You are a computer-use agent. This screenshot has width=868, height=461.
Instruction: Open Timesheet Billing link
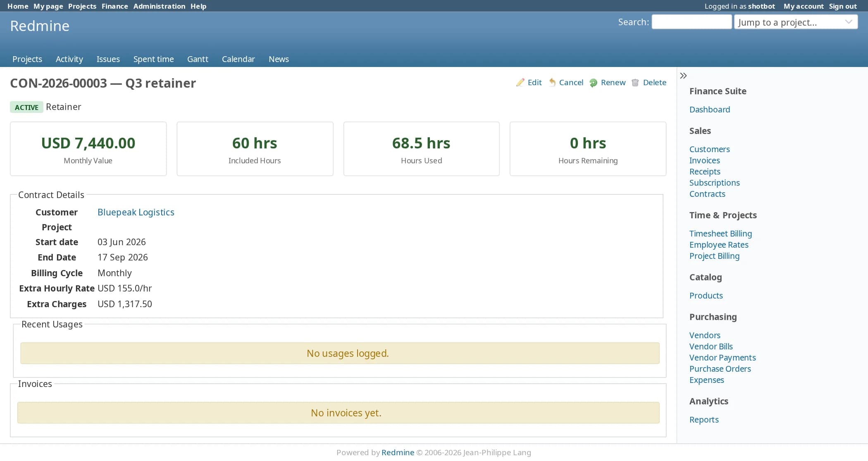coord(720,234)
